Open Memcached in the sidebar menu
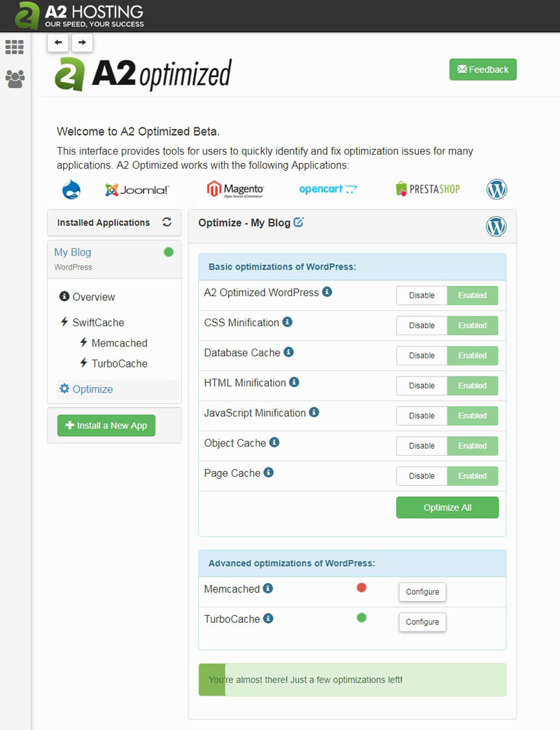This screenshot has height=730, width=560. (x=113, y=343)
